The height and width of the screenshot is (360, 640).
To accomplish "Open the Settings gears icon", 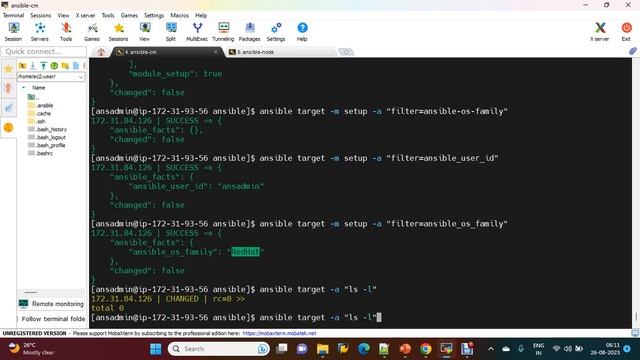I will (x=276, y=31).
